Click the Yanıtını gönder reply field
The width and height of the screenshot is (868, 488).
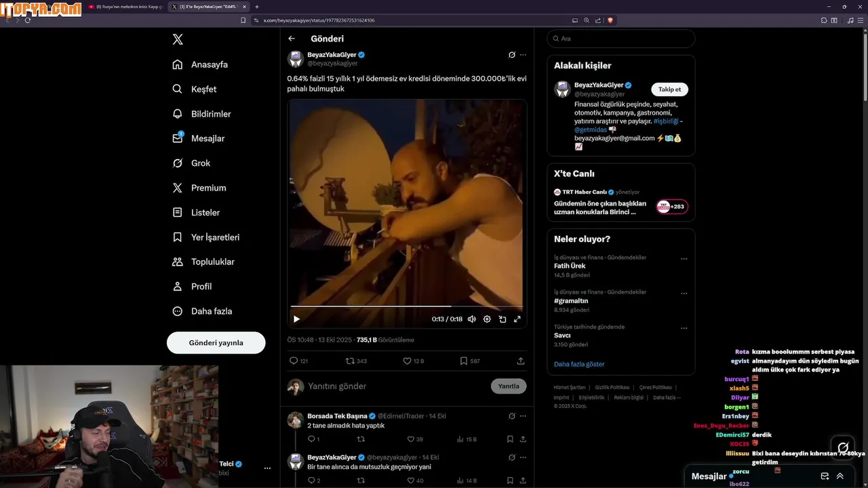tap(397, 386)
